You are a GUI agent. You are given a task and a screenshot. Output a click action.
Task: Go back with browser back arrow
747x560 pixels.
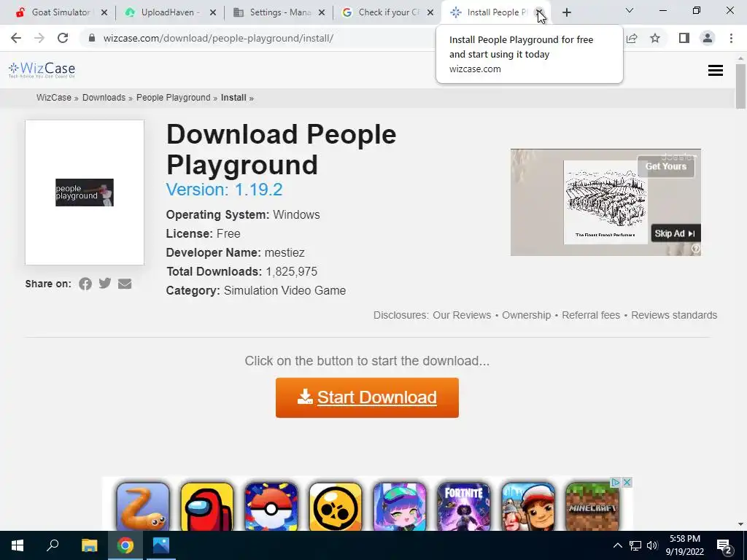click(16, 38)
